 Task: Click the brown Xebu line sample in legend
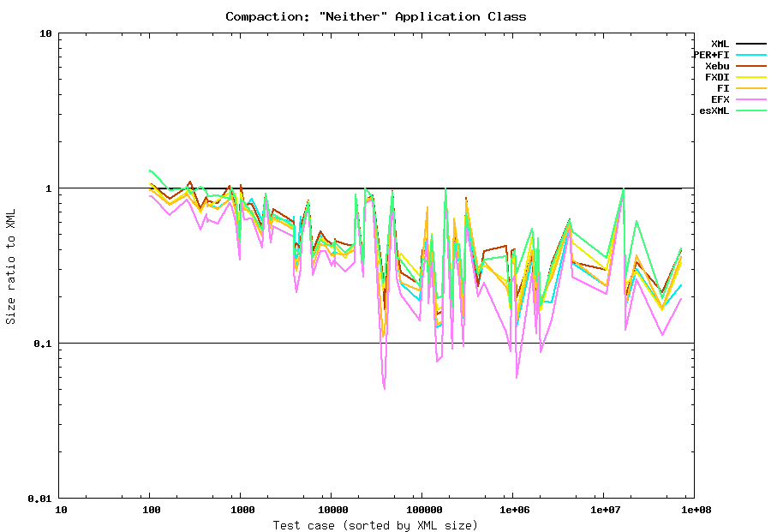click(x=751, y=66)
